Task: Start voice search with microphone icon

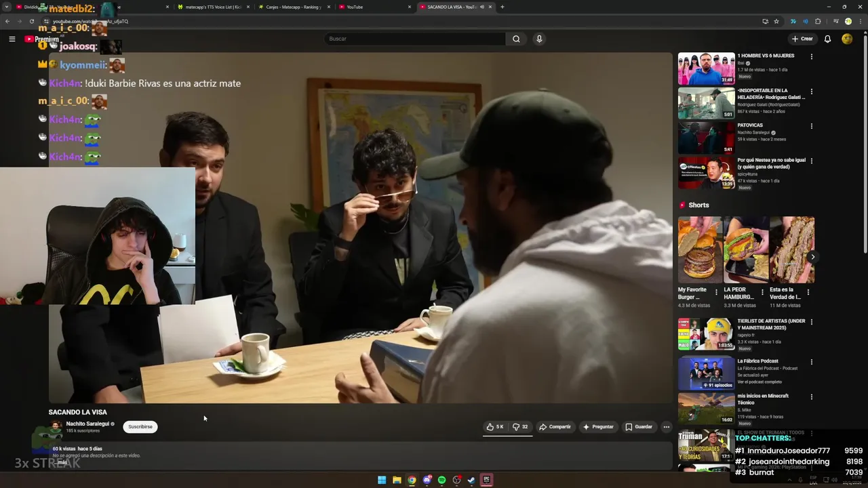Action: point(539,39)
